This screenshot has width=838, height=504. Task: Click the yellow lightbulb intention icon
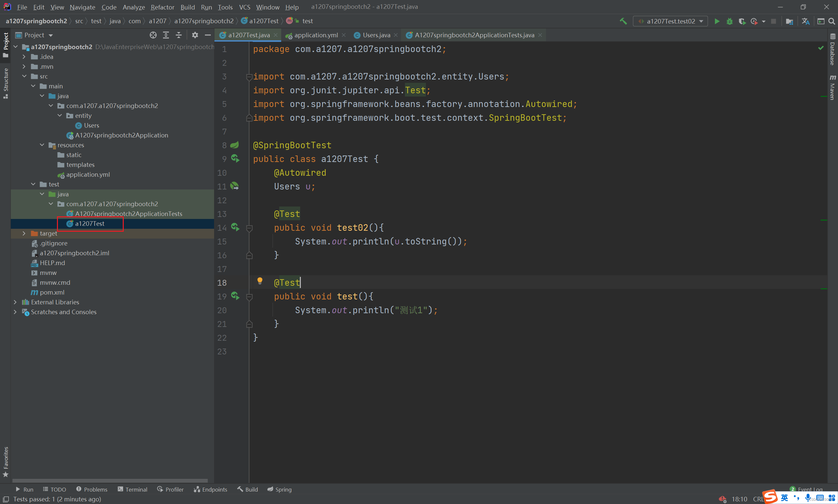click(260, 281)
